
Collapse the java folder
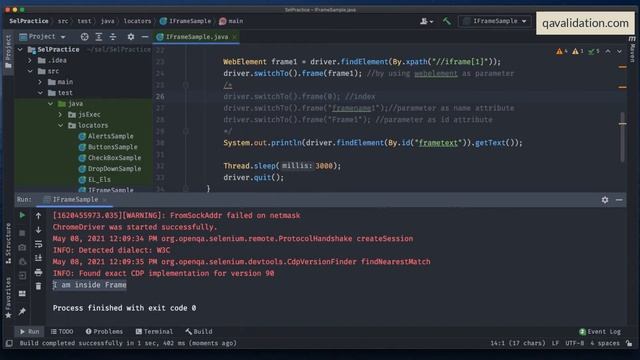coord(51,104)
